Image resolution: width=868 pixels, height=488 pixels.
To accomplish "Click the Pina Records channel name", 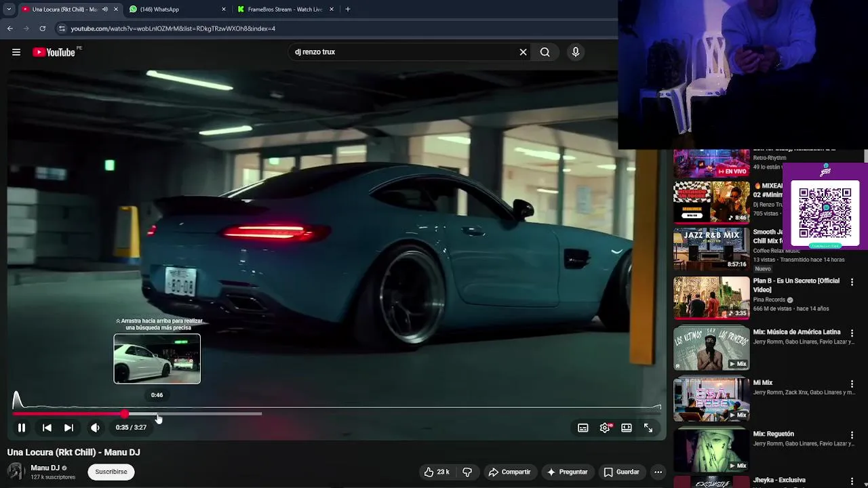I will [769, 300].
